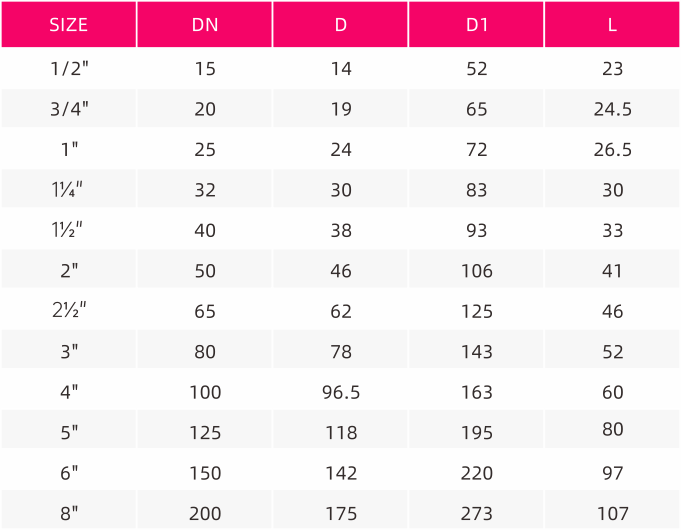Click the 2½" size cell
Viewport: 681px width, 530px height.
tap(69, 311)
